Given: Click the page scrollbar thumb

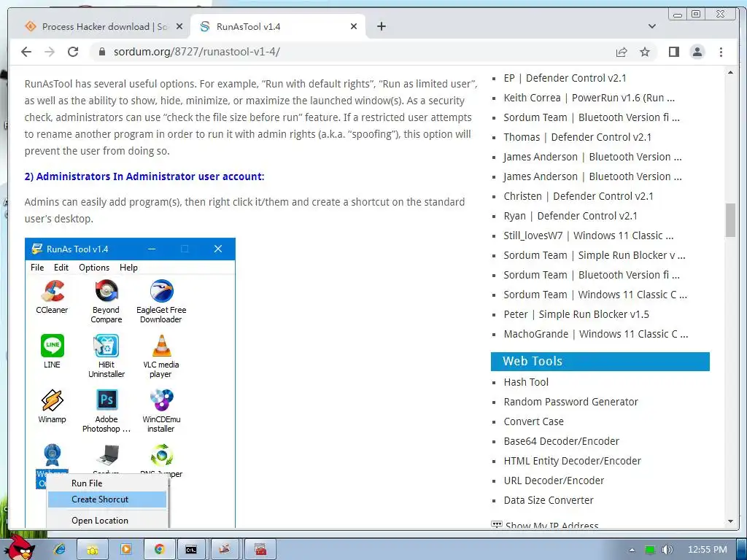Looking at the screenshot, I should [x=730, y=220].
